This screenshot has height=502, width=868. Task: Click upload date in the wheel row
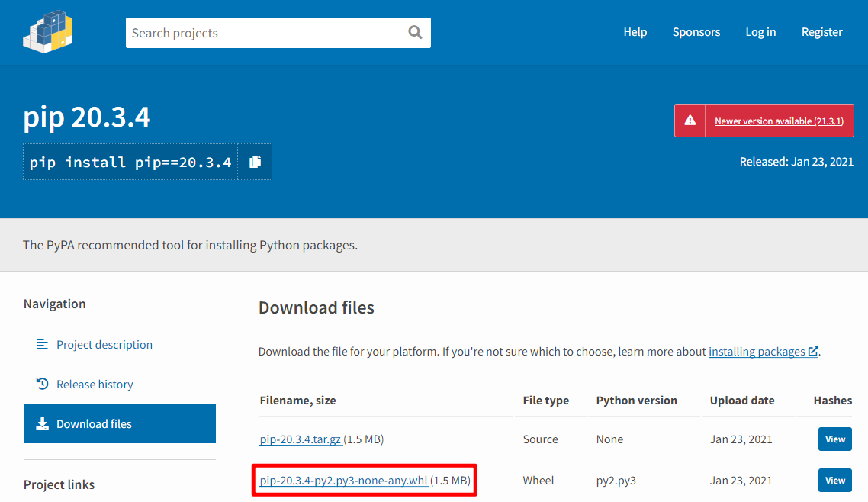click(x=741, y=481)
